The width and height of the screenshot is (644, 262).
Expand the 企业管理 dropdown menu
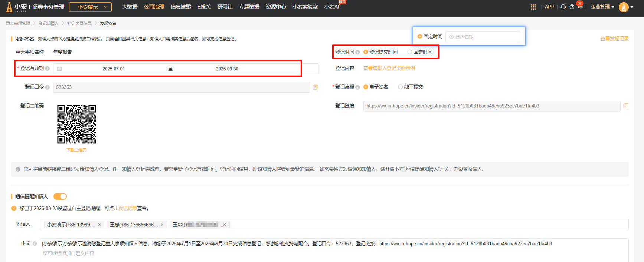602,7
